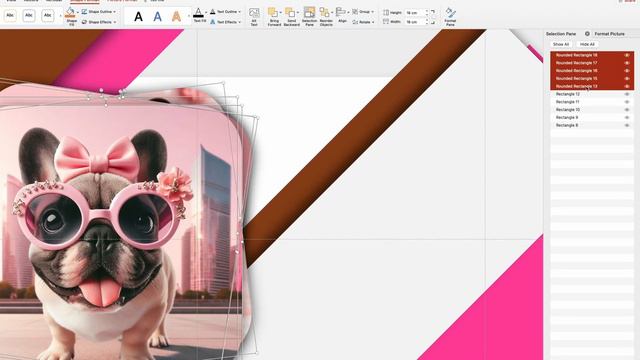The image size is (640, 360).
Task: Click the Width input field
Action: (x=415, y=22)
